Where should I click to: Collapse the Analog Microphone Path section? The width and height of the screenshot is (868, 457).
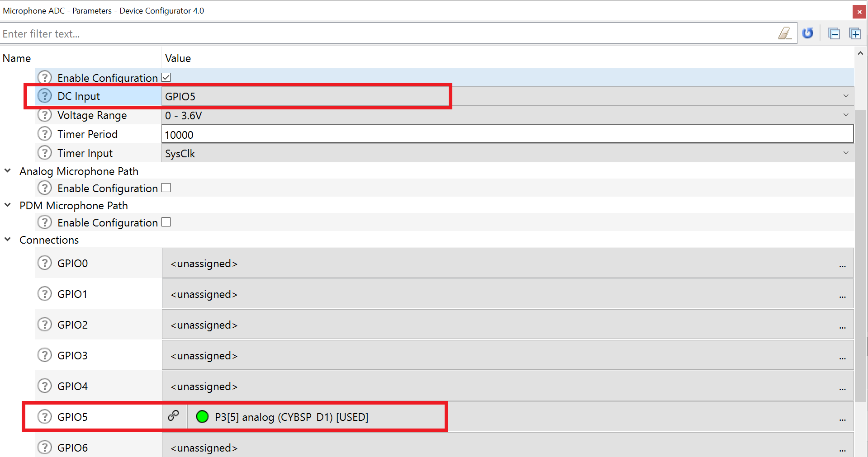point(8,171)
